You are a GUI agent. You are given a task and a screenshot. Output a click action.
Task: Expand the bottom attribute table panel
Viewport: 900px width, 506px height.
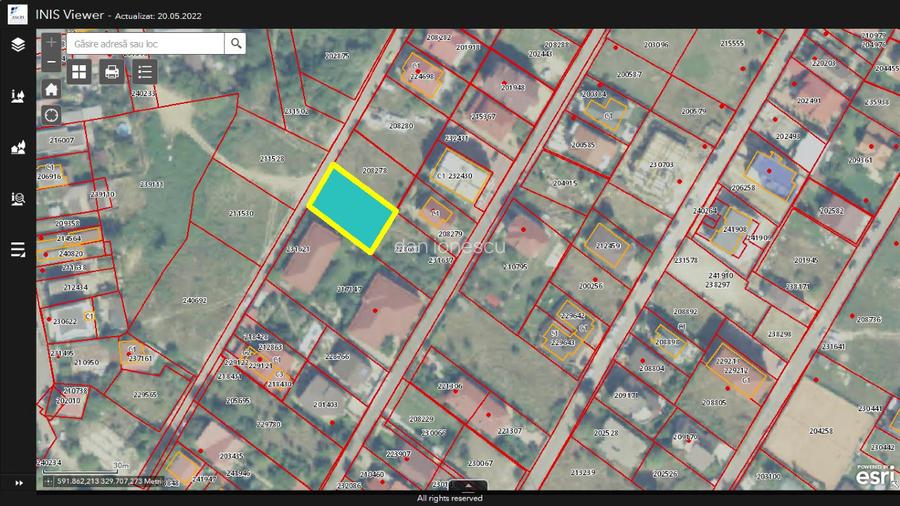click(467, 485)
